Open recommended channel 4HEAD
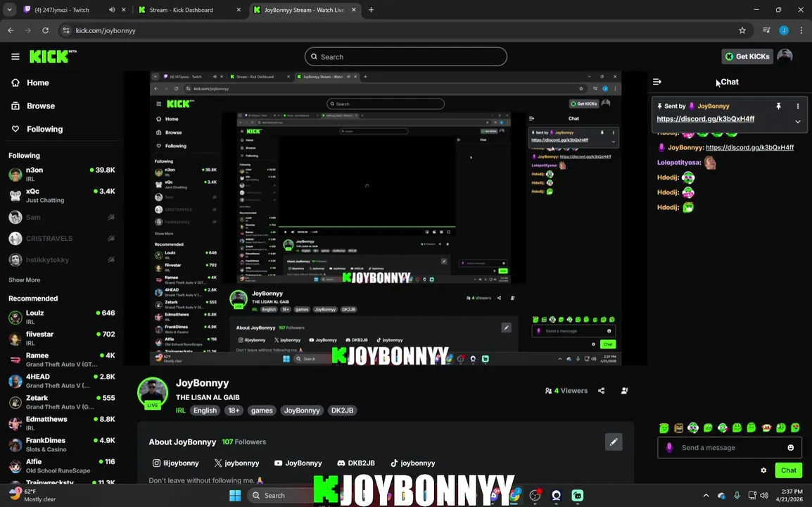The width and height of the screenshot is (812, 507). click(62, 380)
